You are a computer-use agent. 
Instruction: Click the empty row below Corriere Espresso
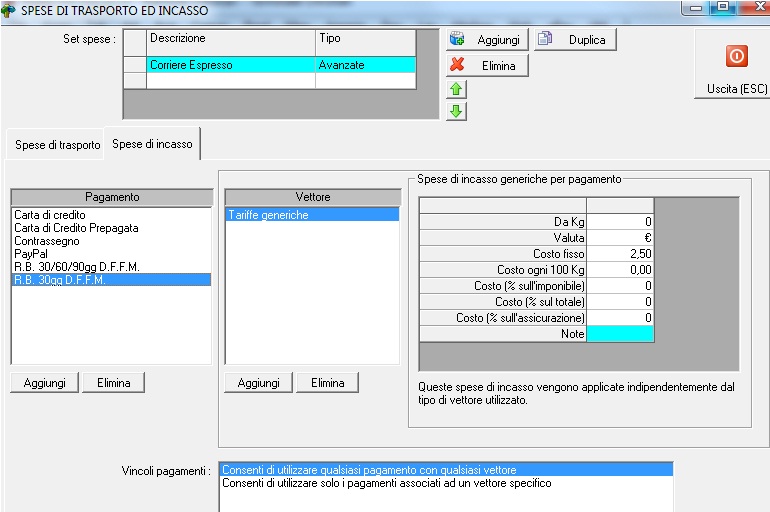pos(281,81)
